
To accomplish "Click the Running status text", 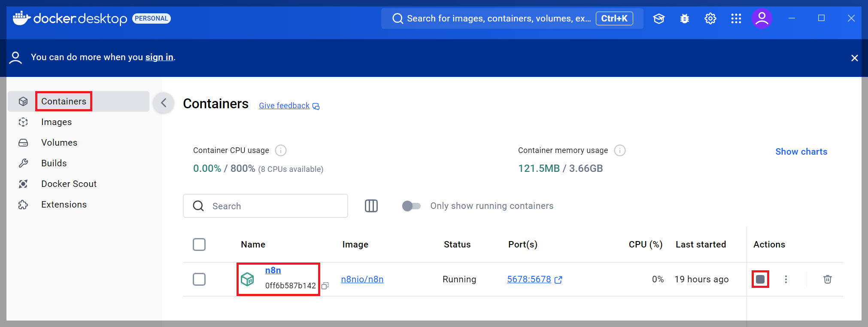I will click(x=459, y=279).
